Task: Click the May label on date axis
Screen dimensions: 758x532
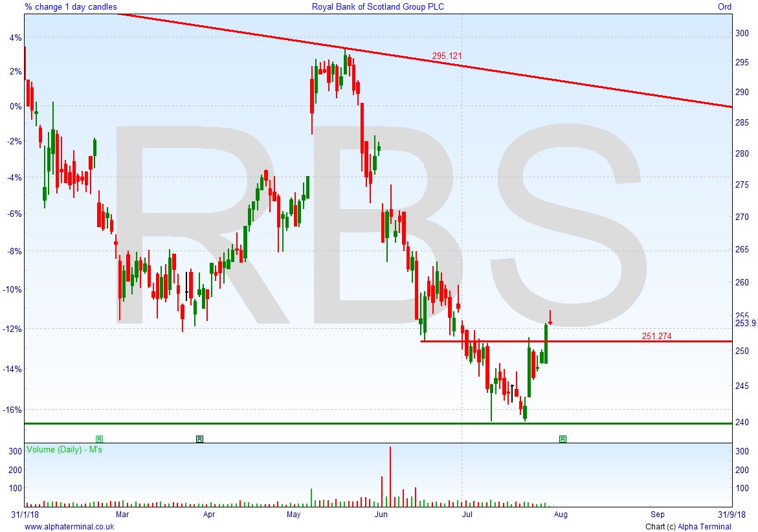Action: coord(293,514)
